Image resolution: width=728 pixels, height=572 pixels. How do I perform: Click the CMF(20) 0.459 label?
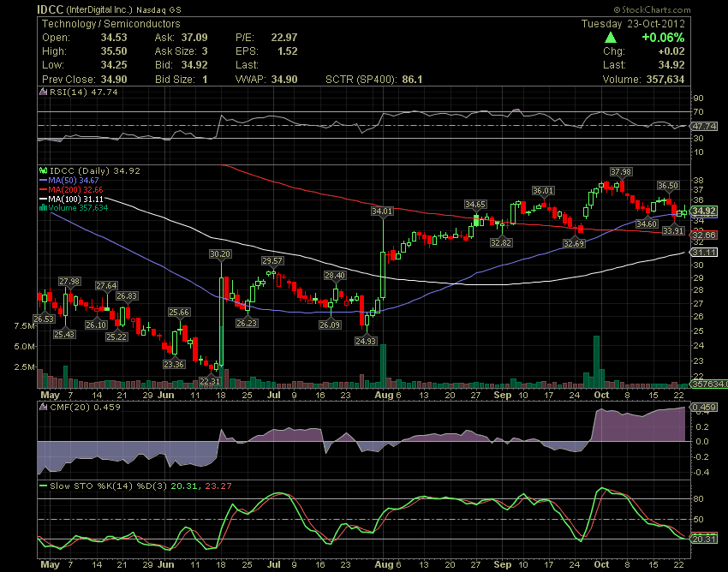pos(85,408)
